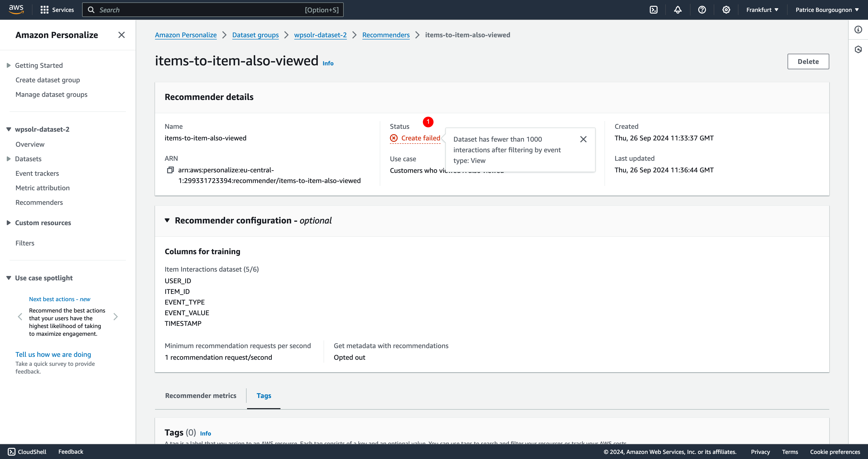
Task: Copy the recommender ARN
Action: click(x=170, y=170)
